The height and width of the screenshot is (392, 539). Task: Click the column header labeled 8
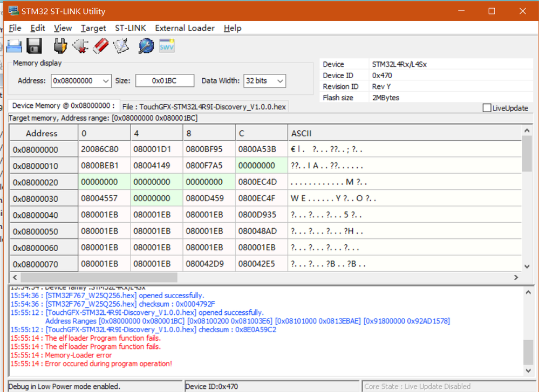pyautogui.click(x=209, y=133)
